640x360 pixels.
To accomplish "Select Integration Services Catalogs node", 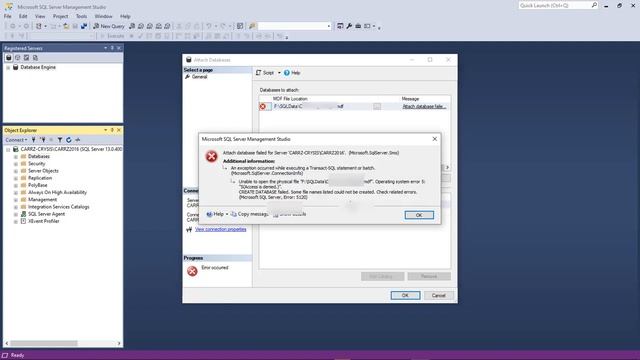I will [59, 207].
